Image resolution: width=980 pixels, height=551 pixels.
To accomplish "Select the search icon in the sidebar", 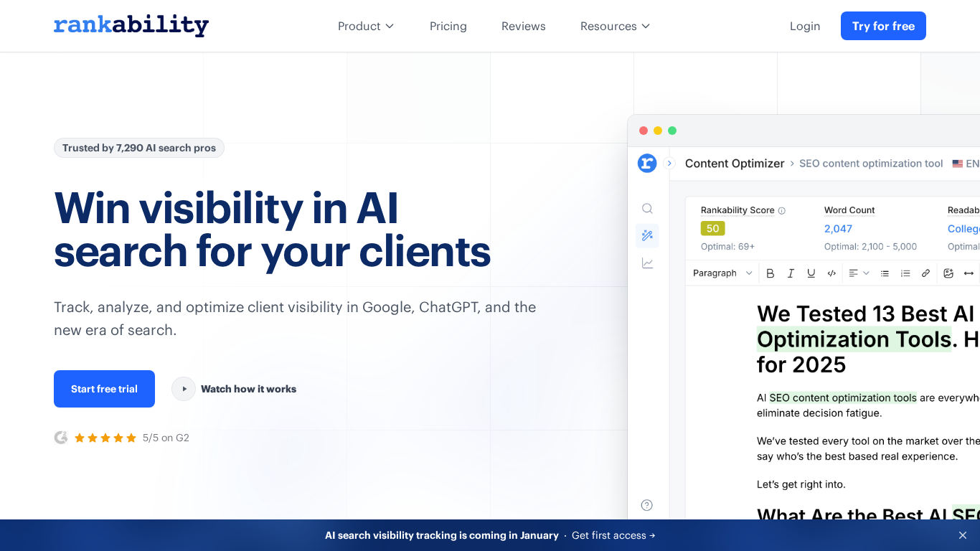I will pyautogui.click(x=647, y=208).
